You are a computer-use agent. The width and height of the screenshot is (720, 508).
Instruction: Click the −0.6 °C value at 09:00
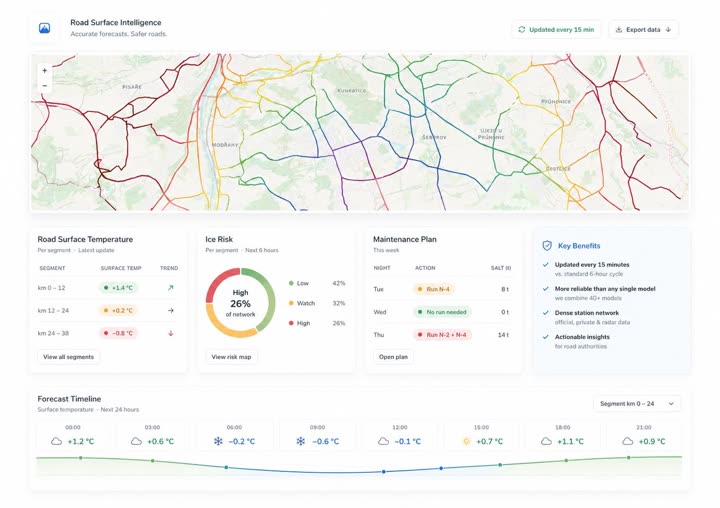pos(326,441)
